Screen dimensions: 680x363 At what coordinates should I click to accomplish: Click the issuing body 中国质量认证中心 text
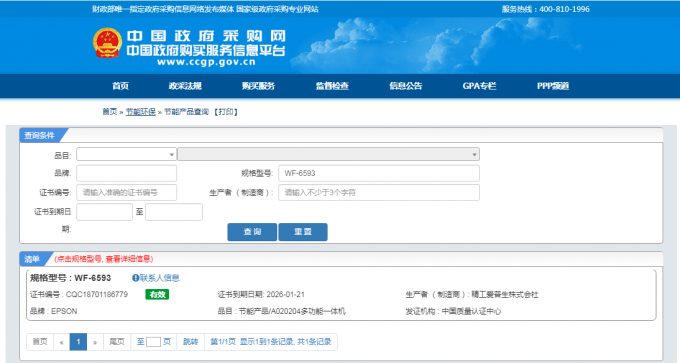471,311
